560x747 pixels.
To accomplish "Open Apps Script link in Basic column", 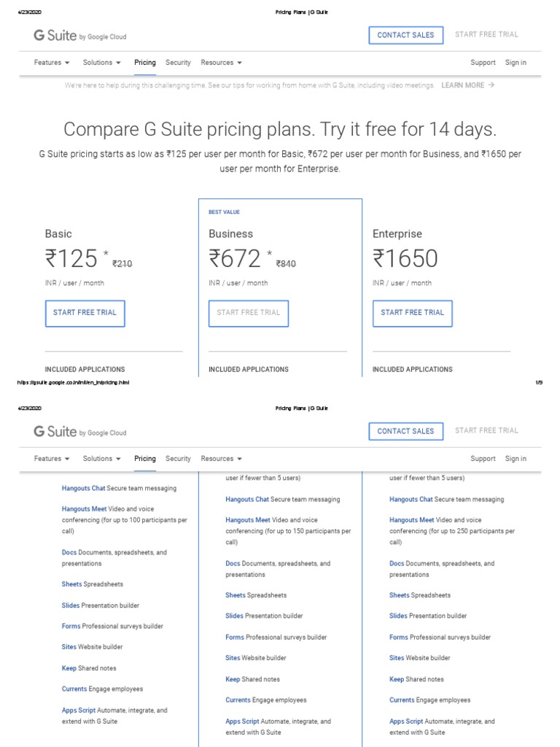I will pyautogui.click(x=78, y=711).
